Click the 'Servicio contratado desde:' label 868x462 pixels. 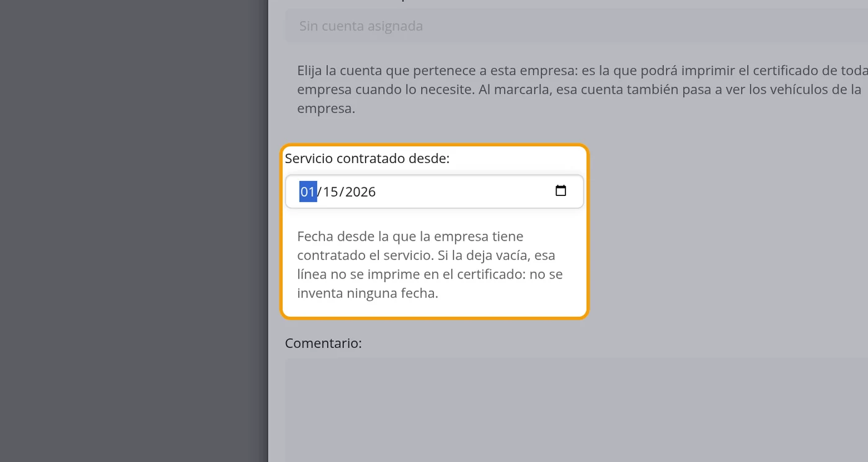367,158
